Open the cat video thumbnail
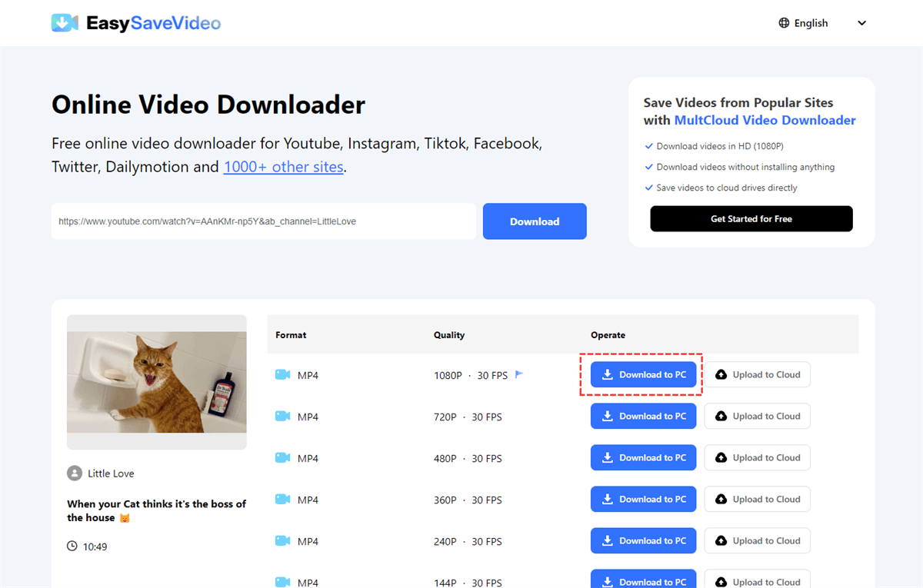The height and width of the screenshot is (588, 923). pyautogui.click(x=157, y=382)
